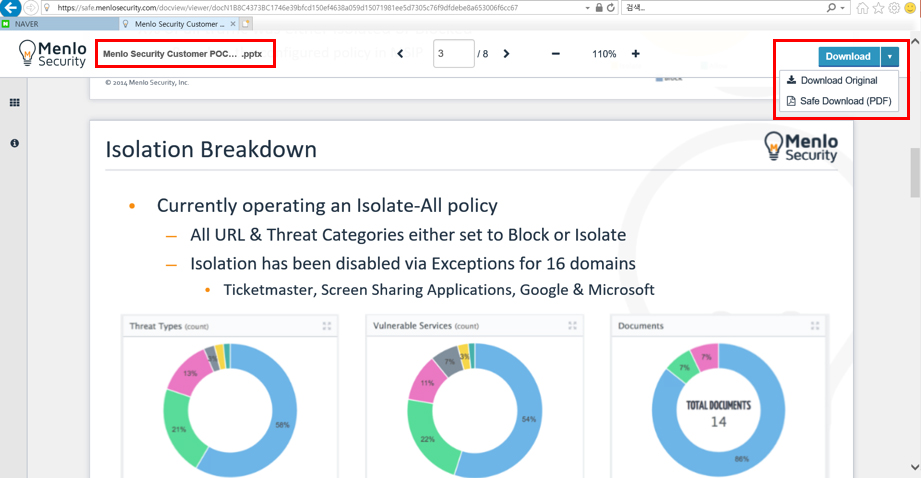
Task: Click the scroll down arrow
Action: click(x=915, y=467)
